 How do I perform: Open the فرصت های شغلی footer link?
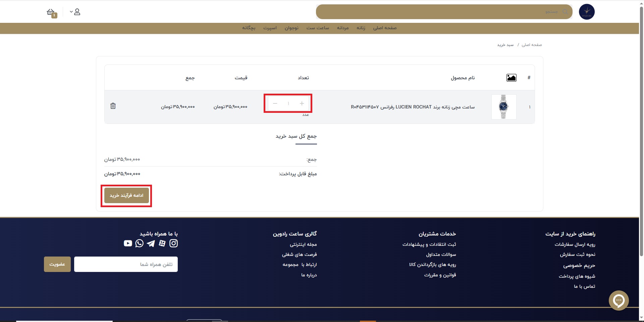point(300,255)
